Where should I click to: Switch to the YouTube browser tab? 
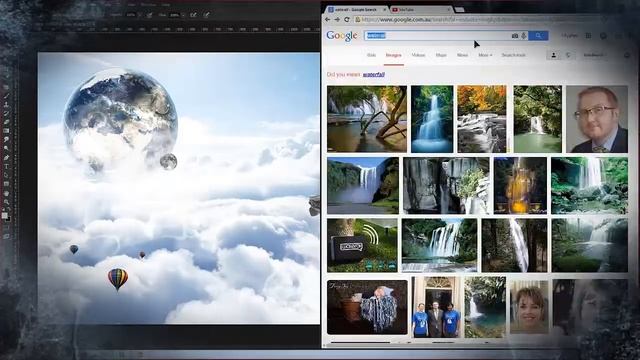[420, 9]
